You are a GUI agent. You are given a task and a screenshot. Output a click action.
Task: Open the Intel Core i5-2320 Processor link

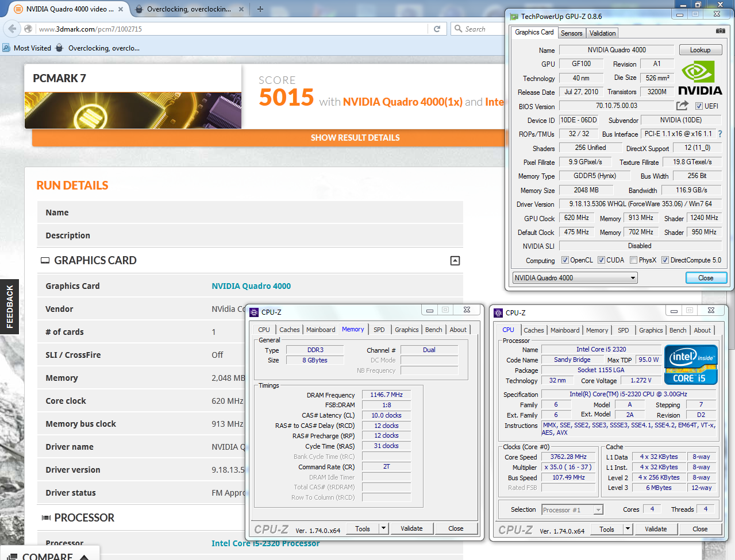pyautogui.click(x=265, y=543)
